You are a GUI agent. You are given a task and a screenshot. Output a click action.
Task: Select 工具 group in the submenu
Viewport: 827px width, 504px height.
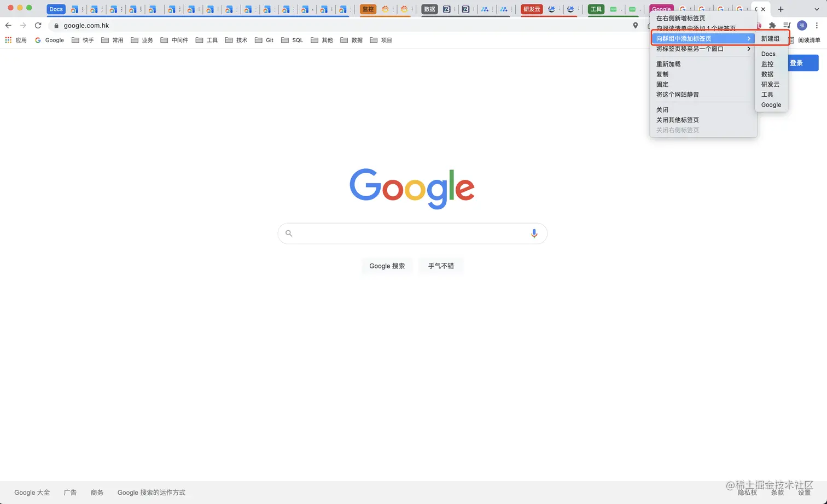tap(771, 95)
